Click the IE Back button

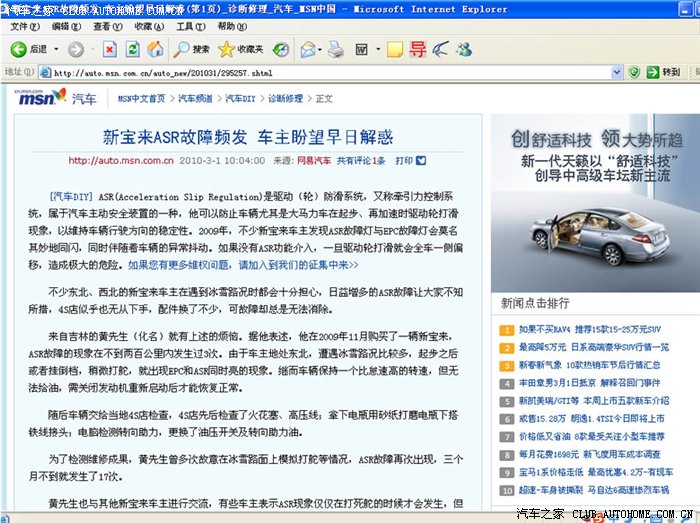coord(28,49)
